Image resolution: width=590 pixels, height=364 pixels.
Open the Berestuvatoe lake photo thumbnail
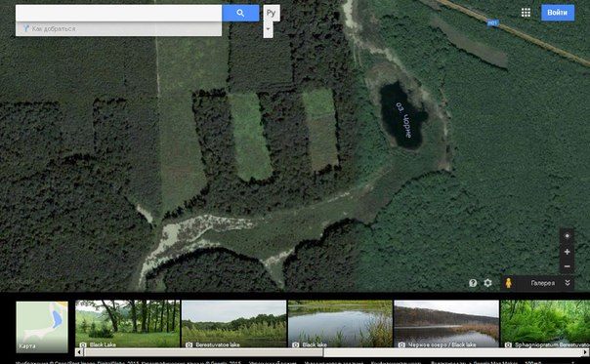click(233, 324)
